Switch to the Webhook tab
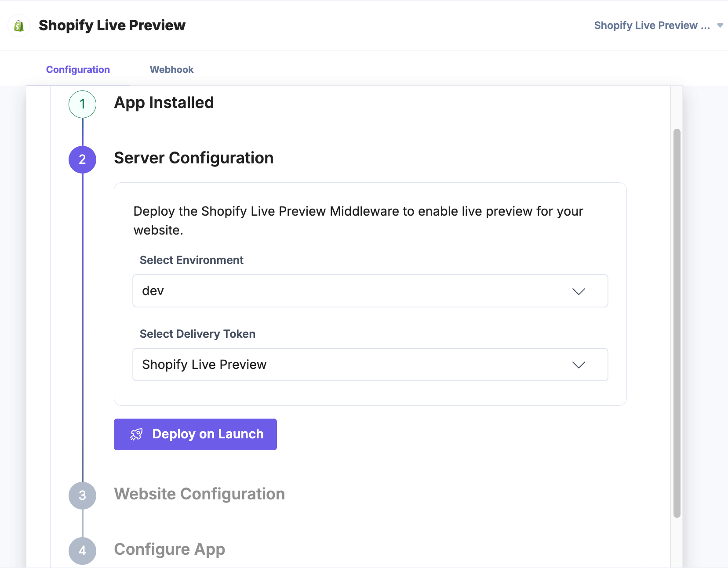 click(171, 70)
